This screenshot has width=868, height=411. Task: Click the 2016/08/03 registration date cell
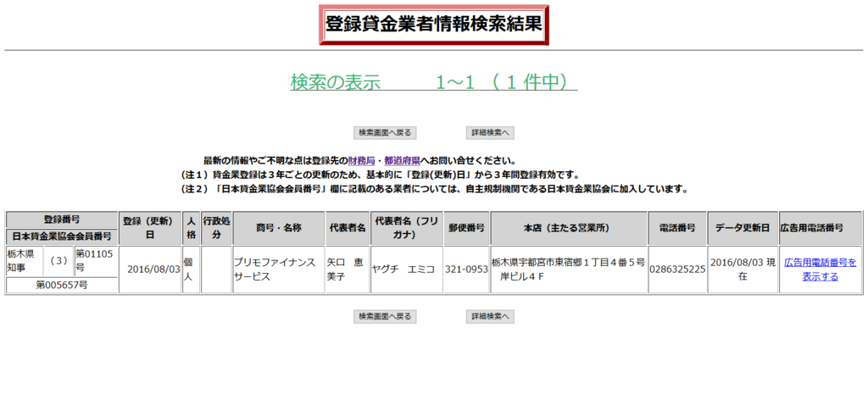tap(151, 269)
